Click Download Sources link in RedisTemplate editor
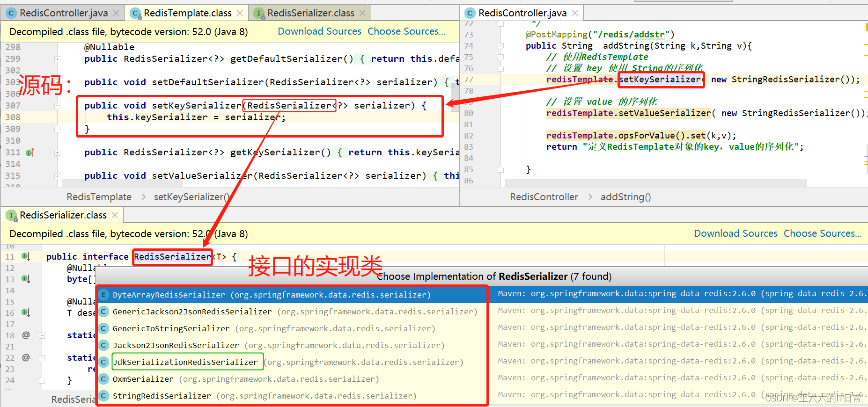This screenshot has height=407, width=868. click(319, 31)
